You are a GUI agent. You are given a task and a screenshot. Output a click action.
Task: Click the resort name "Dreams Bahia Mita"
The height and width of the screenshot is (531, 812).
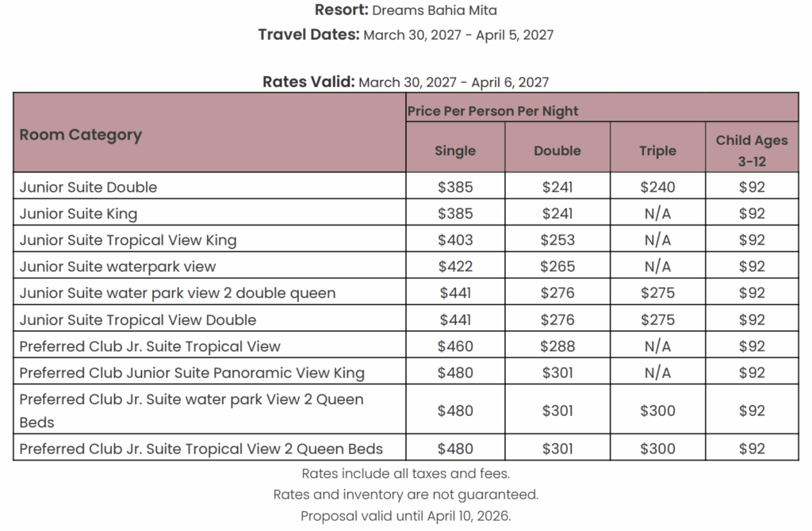[x=435, y=10]
